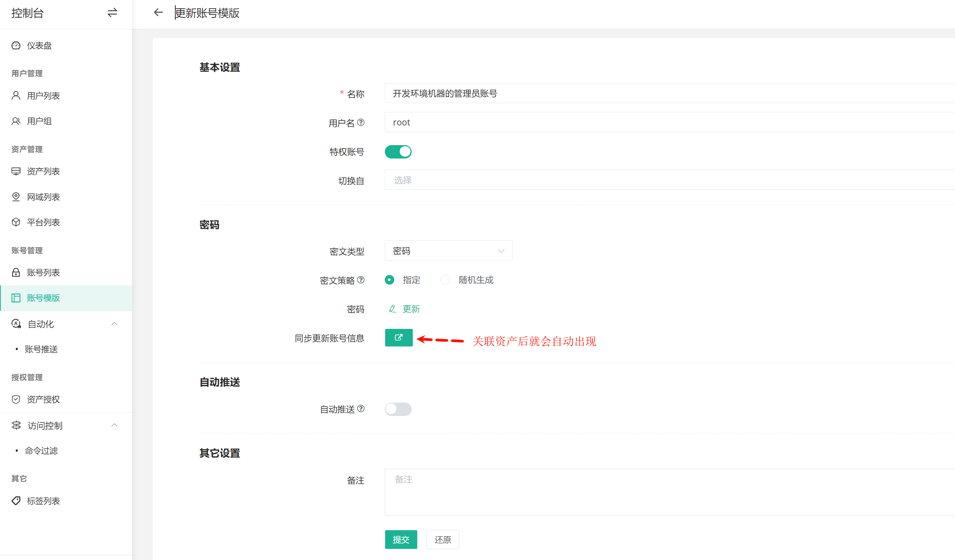Go to 账号列表 in the sidebar
The width and height of the screenshot is (955, 560).
coord(43,272)
